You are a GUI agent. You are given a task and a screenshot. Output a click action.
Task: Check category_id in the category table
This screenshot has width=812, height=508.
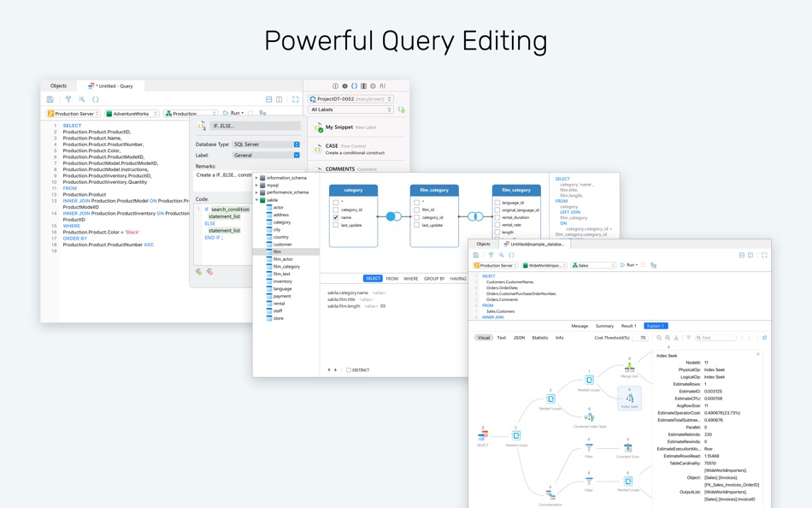click(336, 210)
